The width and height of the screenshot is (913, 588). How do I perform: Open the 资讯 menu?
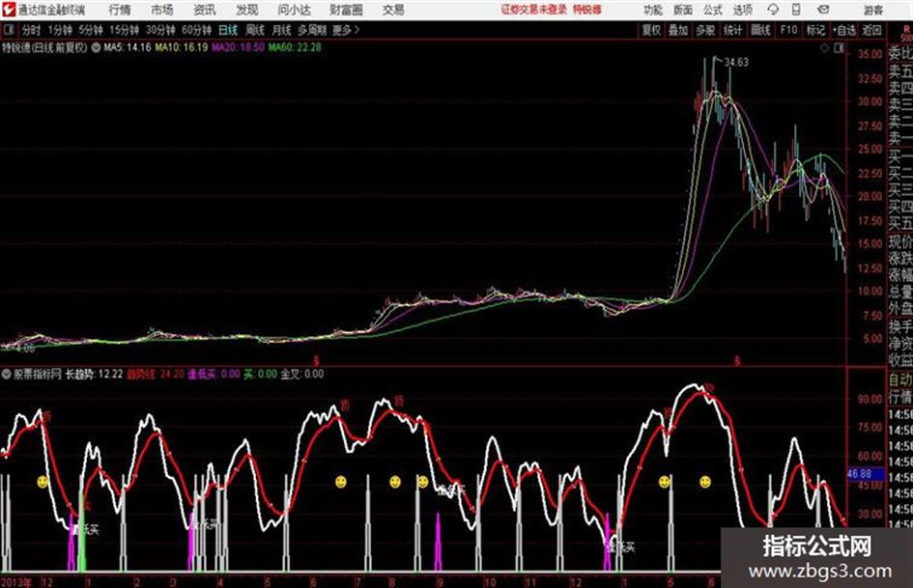(x=205, y=10)
